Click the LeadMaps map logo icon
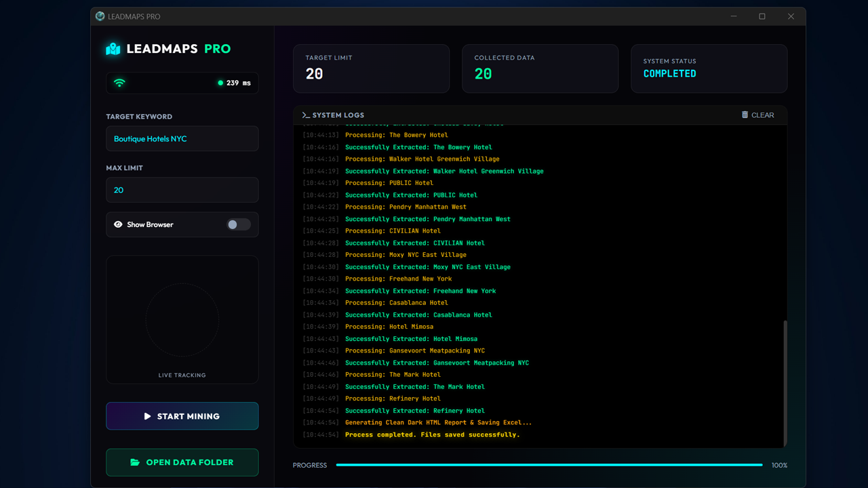The width and height of the screenshot is (868, 488). [x=113, y=49]
